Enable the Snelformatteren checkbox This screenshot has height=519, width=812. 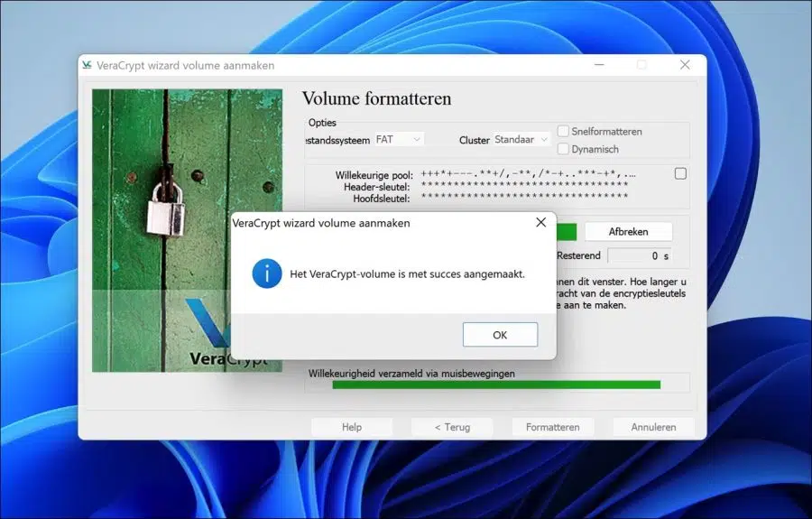(x=563, y=131)
